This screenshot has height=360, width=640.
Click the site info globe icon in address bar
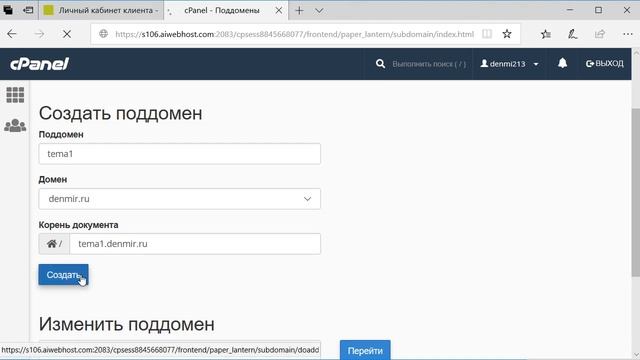pyautogui.click(x=103, y=34)
